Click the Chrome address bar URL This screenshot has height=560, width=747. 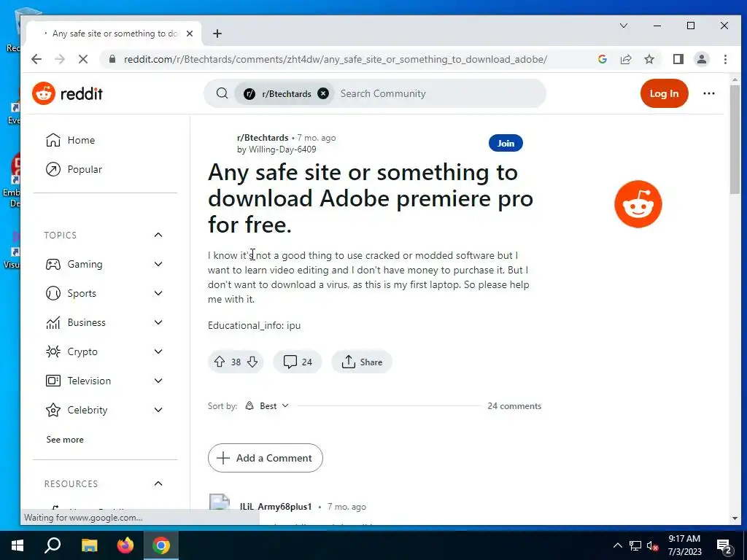336,59
